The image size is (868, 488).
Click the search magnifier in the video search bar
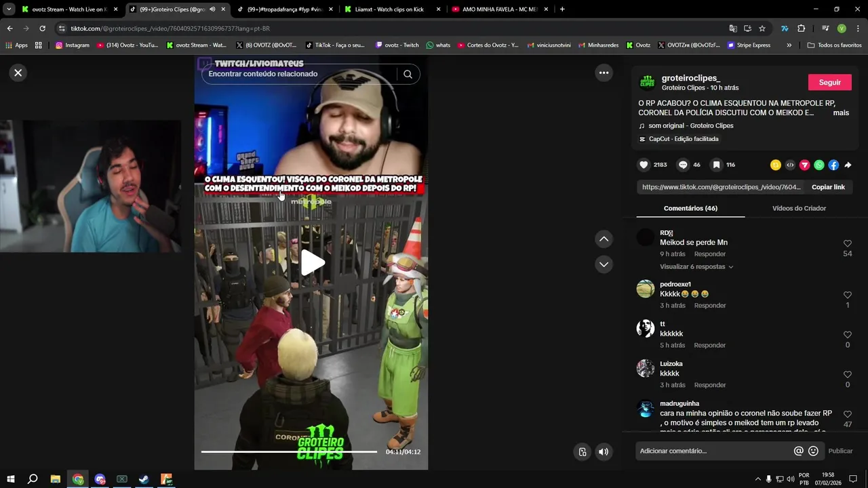coord(408,74)
